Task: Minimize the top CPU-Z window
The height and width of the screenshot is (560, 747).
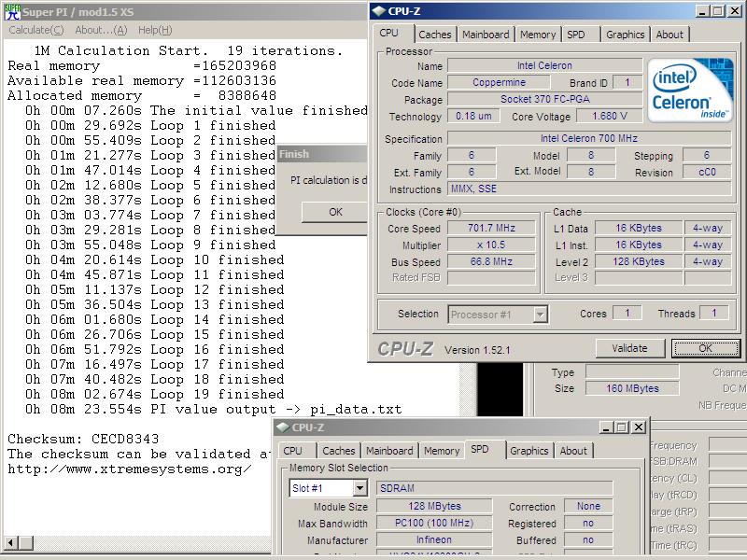Action: click(x=701, y=11)
